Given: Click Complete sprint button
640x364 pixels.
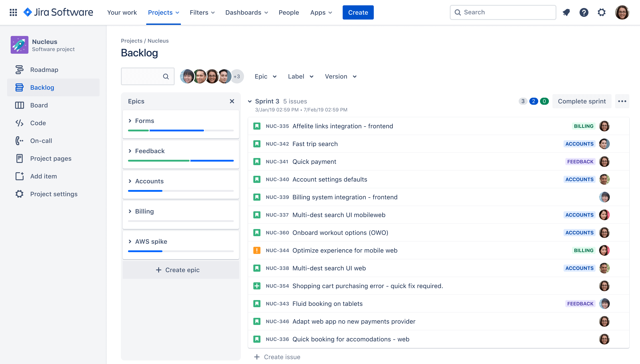Looking at the screenshot, I should (582, 101).
